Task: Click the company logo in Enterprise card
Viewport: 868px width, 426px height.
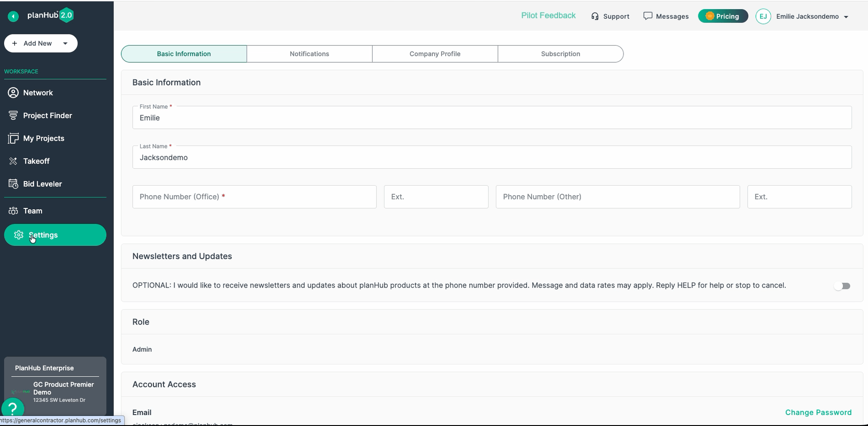Action: tap(21, 392)
